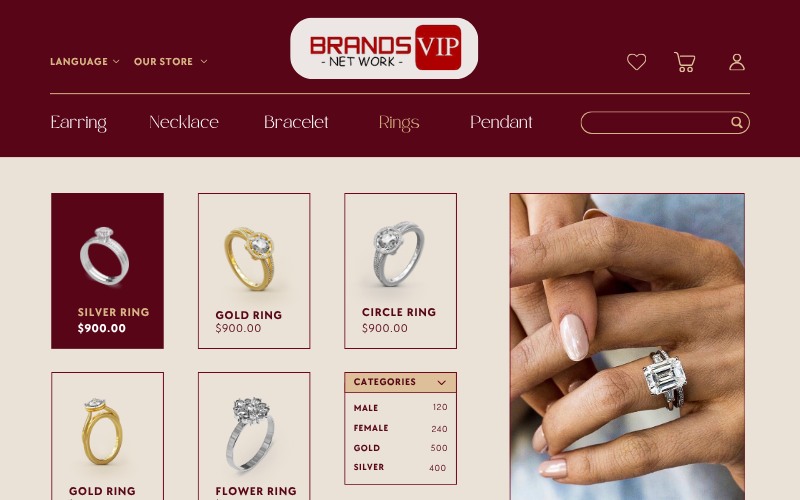Open the user account icon
The image size is (800, 500).
pos(737,62)
